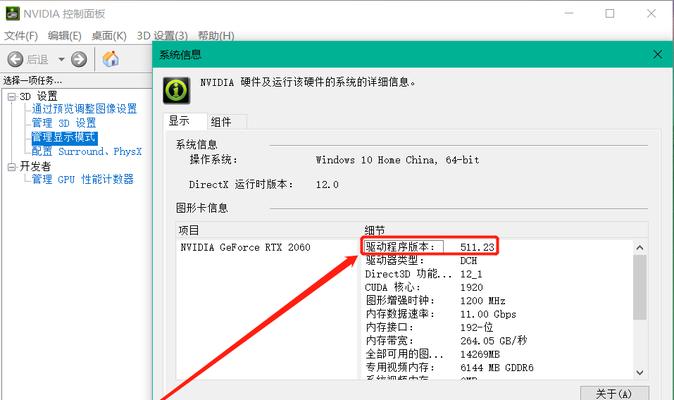Click scrollbar up arrow in details list
674x400 pixels.
click(x=640, y=247)
